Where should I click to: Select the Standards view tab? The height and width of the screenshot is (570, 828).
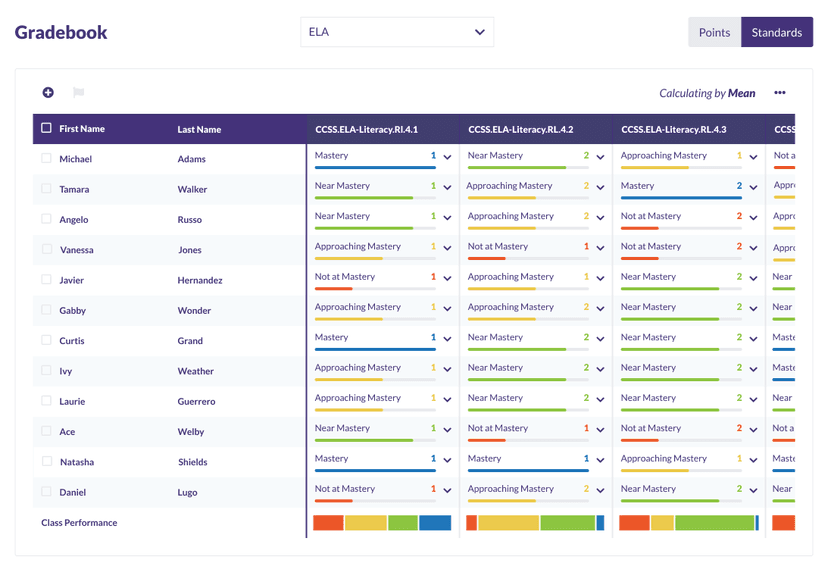click(776, 32)
